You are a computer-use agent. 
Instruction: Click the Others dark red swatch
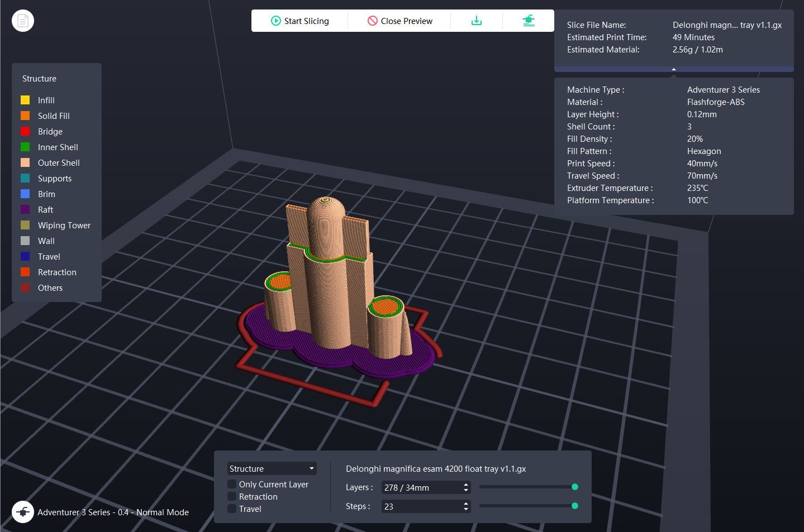click(x=25, y=287)
